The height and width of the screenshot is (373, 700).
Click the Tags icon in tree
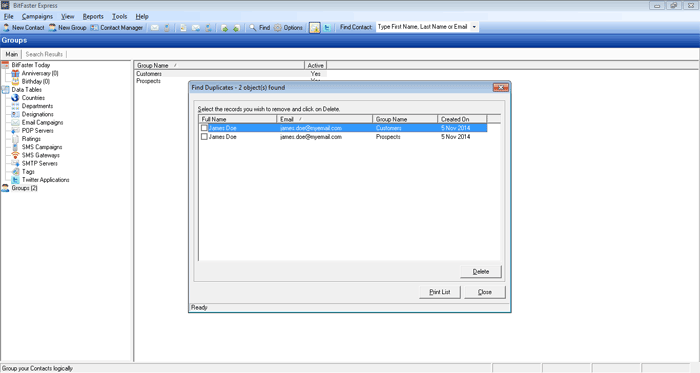(15, 172)
